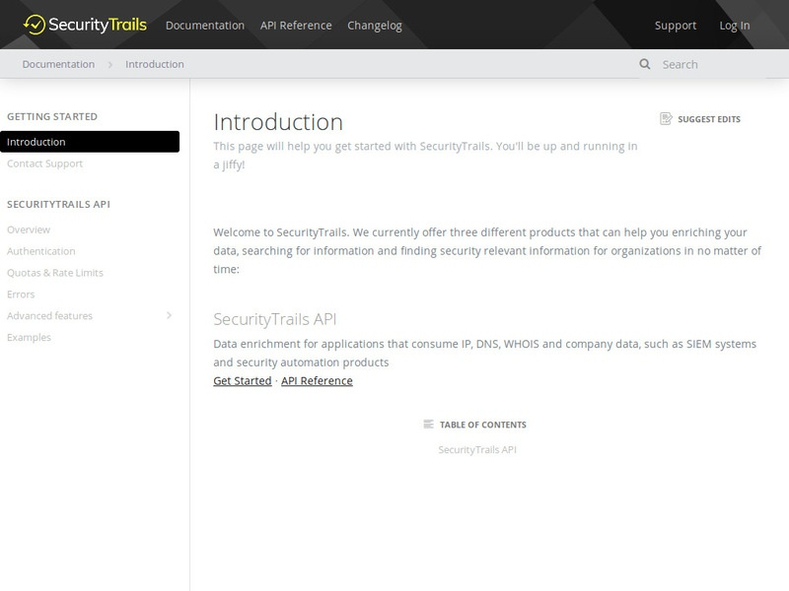Click Log In in header
The image size is (789, 591).
pyautogui.click(x=734, y=26)
